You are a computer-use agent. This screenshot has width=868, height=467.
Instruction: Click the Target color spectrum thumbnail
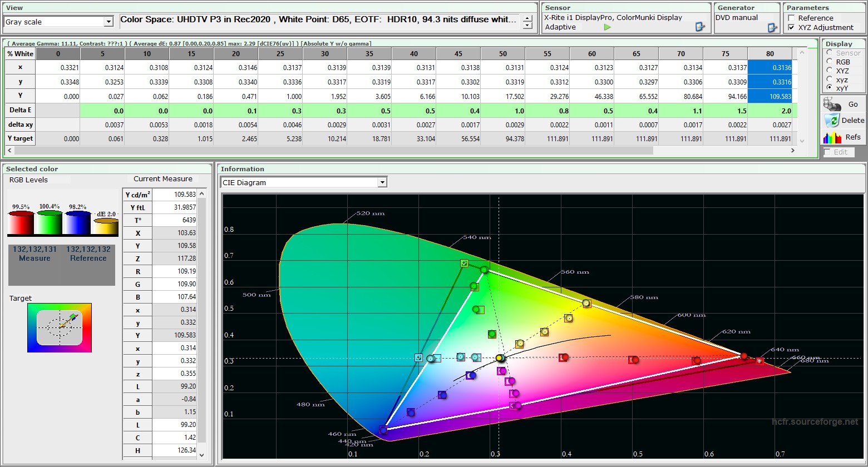[60, 327]
